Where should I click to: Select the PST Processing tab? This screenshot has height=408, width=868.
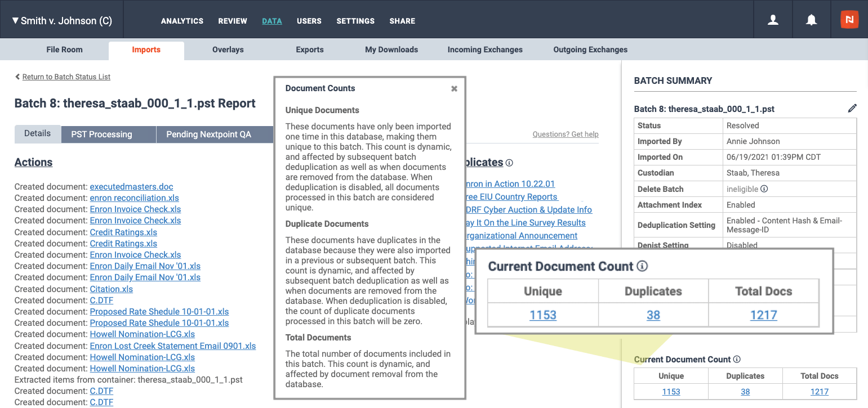(101, 134)
